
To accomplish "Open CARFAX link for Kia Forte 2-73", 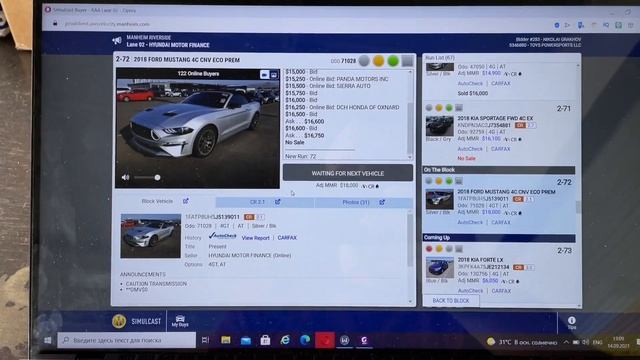I will coord(501,291).
